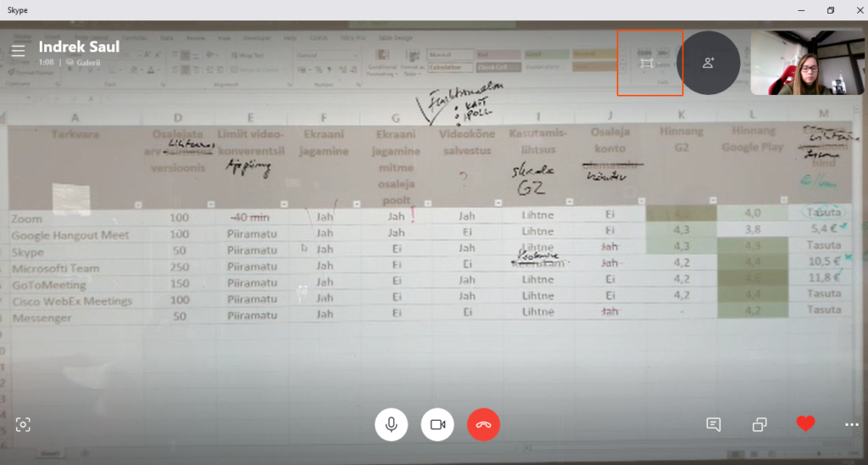Screen dimensions: 868x465
Task: Click the 250 participants cell
Action: click(x=179, y=267)
